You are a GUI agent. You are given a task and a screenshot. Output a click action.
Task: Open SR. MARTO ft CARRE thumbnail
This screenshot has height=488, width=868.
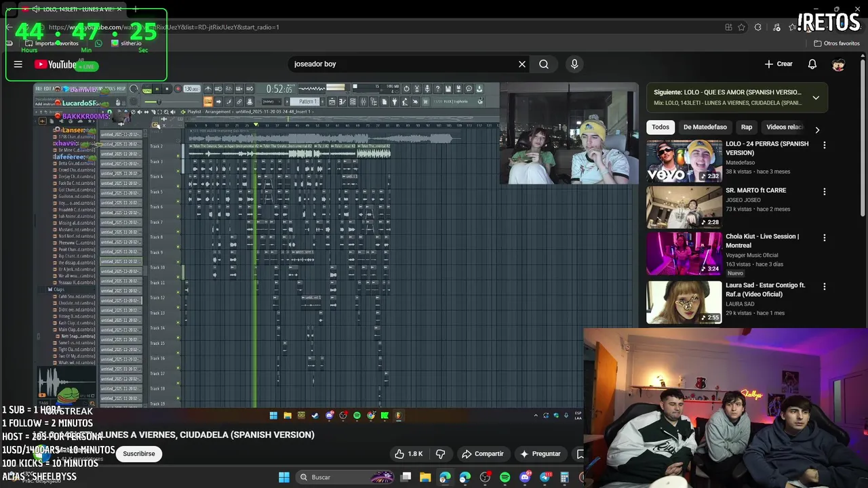[684, 207]
